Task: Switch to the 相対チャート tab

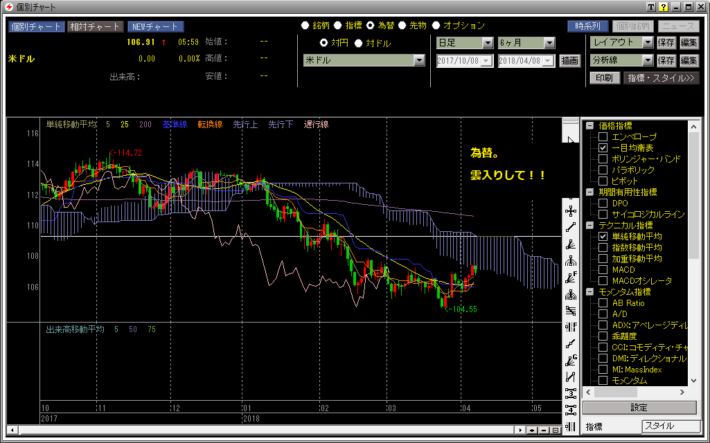Action: click(96, 26)
